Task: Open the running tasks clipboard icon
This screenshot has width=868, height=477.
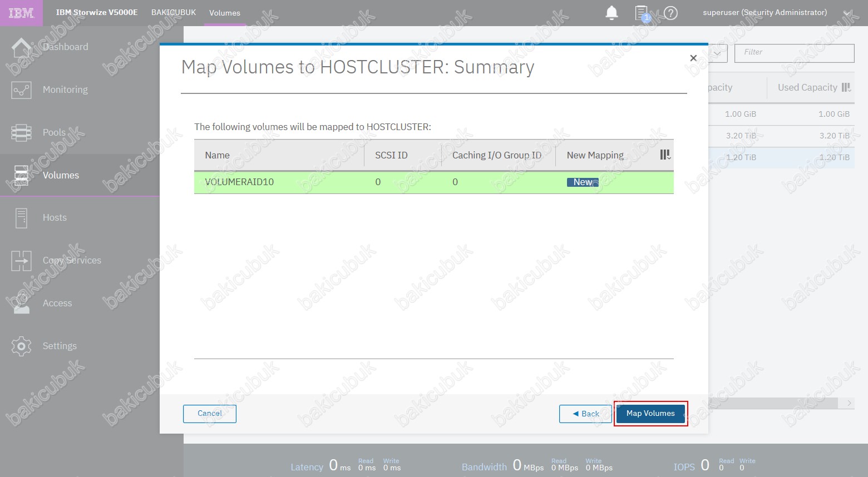Action: pos(642,13)
